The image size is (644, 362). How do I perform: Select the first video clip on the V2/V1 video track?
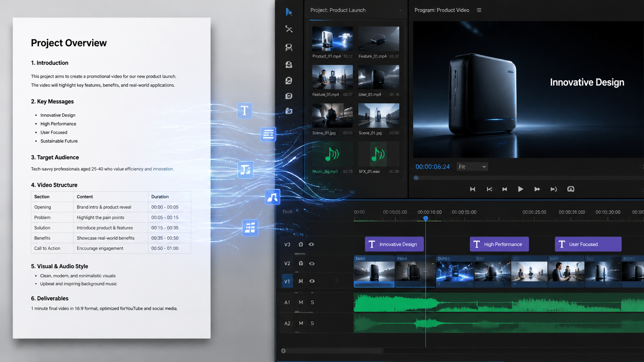pos(374,272)
